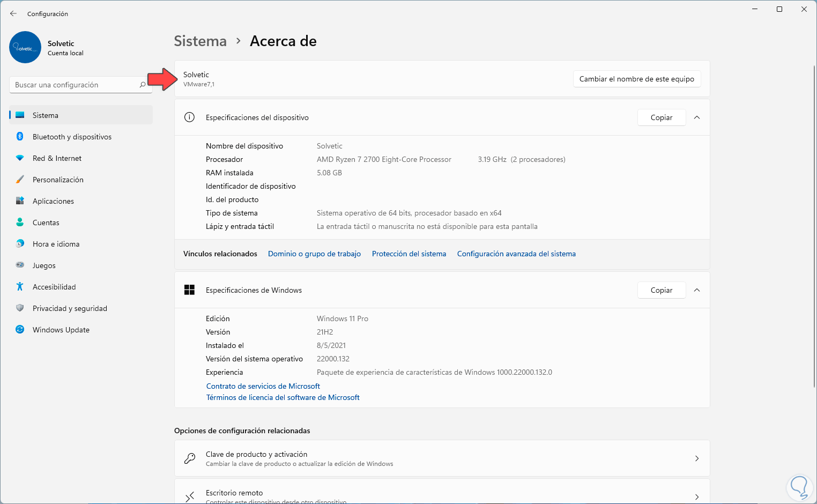Viewport: 817px width, 504px height.
Task: Click the Privacidad y seguridad shield icon
Action: 20,308
